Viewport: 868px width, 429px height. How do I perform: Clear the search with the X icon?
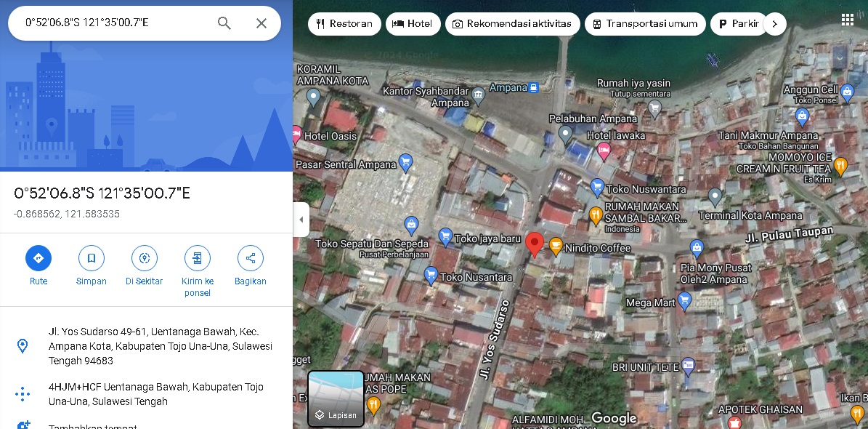point(261,23)
